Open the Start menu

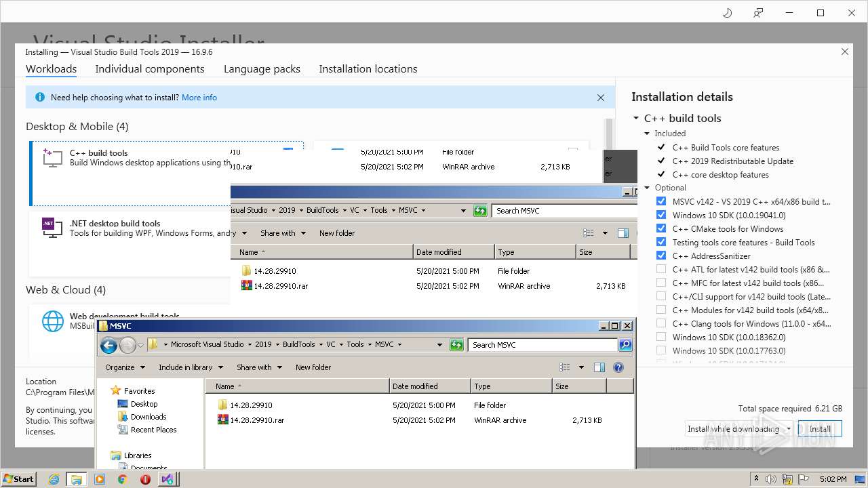pos(18,479)
